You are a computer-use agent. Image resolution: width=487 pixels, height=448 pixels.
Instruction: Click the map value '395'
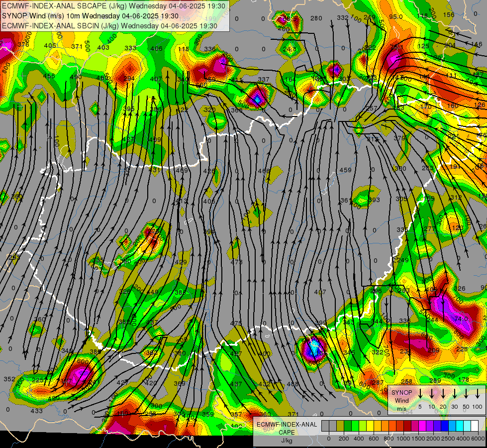click(128, 109)
